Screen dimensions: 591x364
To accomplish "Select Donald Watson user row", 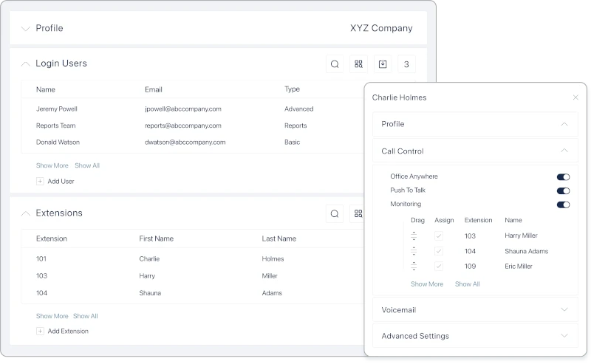I will pyautogui.click(x=192, y=142).
